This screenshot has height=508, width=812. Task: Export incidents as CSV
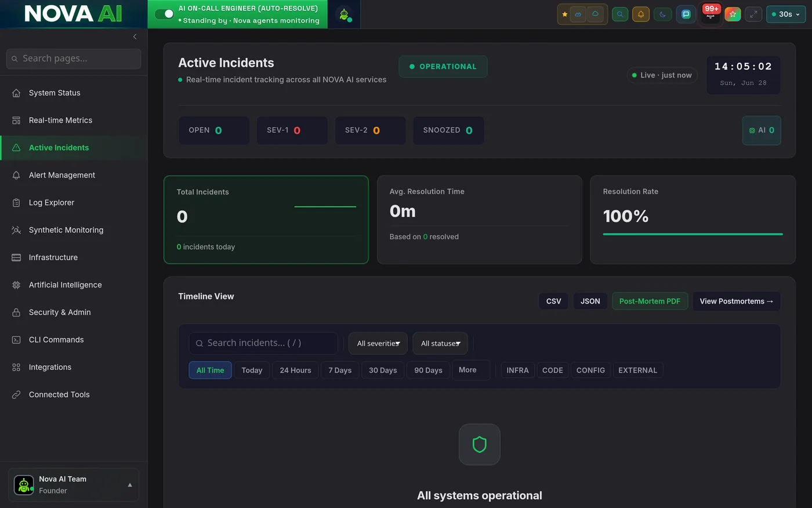(x=554, y=301)
